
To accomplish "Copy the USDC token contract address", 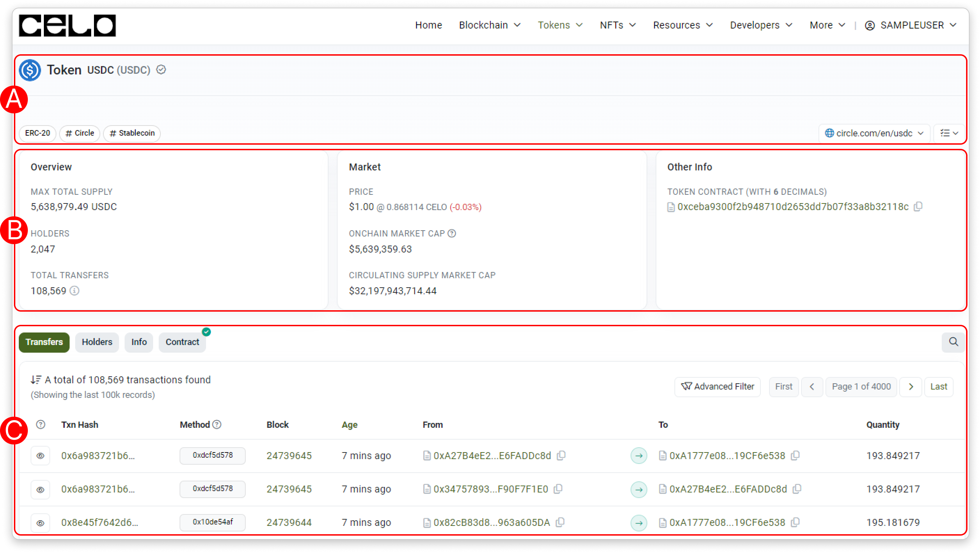I will tap(918, 207).
